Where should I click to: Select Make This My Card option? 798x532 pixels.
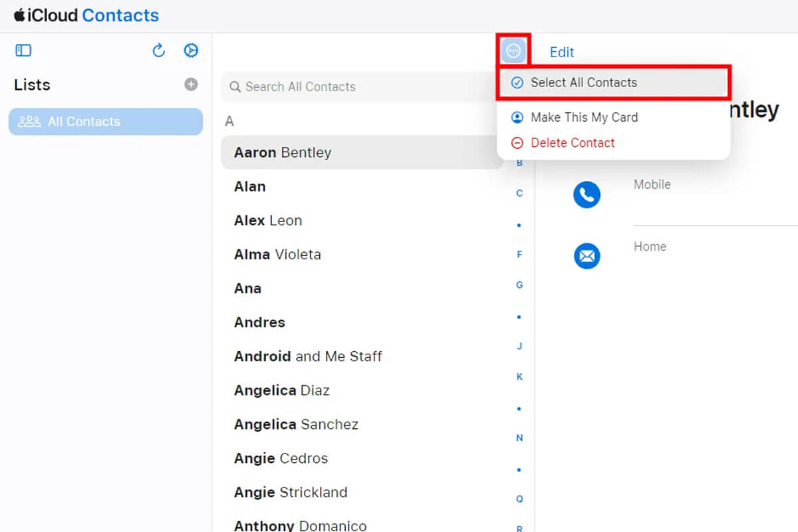pos(583,117)
